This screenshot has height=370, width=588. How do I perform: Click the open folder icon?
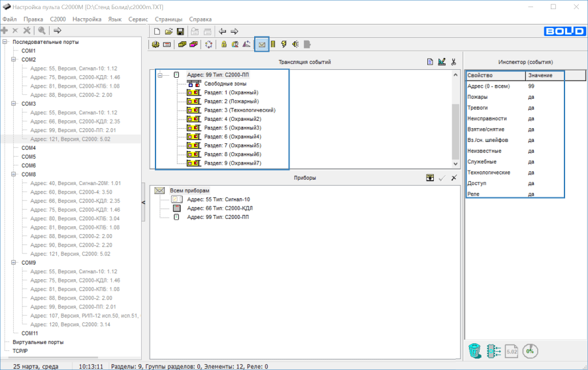(169, 31)
